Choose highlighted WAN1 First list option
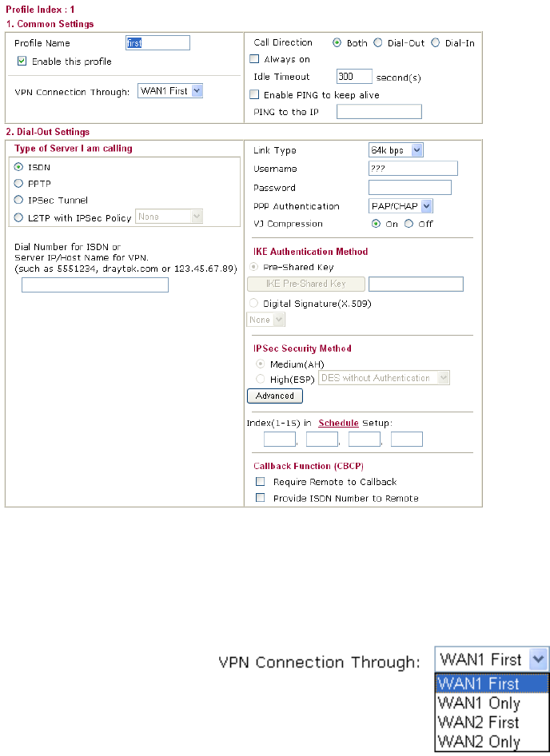This screenshot has height=756, width=550. click(492, 683)
